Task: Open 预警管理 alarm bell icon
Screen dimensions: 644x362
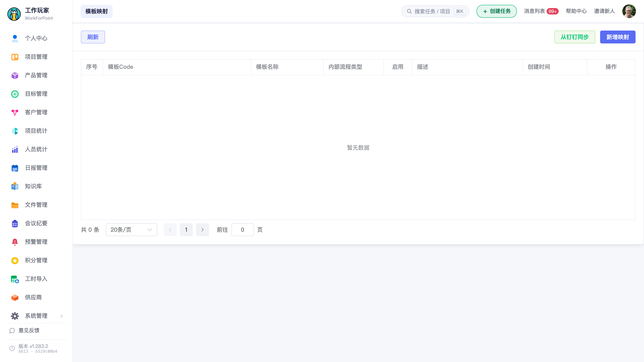Action: [x=15, y=242]
